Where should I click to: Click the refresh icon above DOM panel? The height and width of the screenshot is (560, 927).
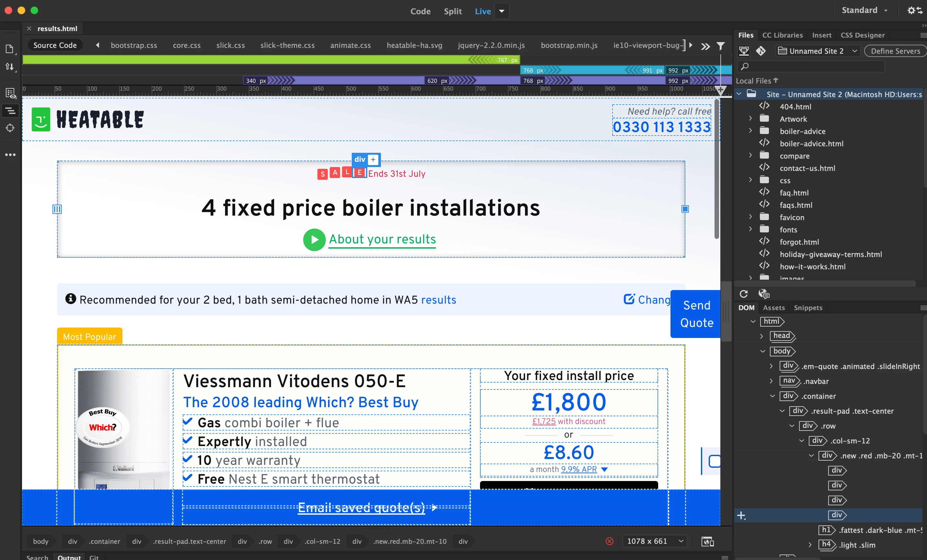[x=743, y=294]
